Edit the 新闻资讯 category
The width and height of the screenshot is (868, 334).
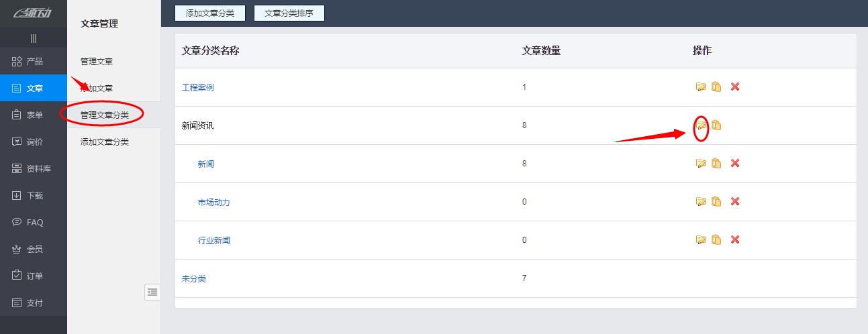pos(701,125)
